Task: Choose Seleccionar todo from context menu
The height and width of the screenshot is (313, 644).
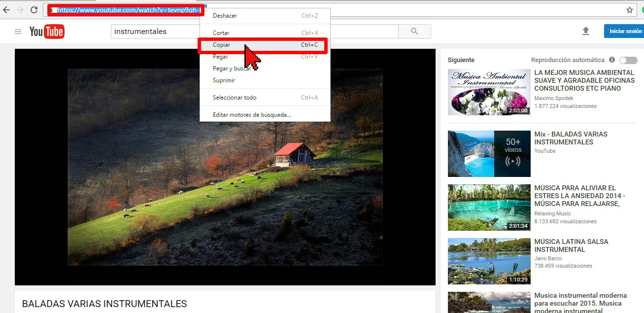Action: point(265,98)
